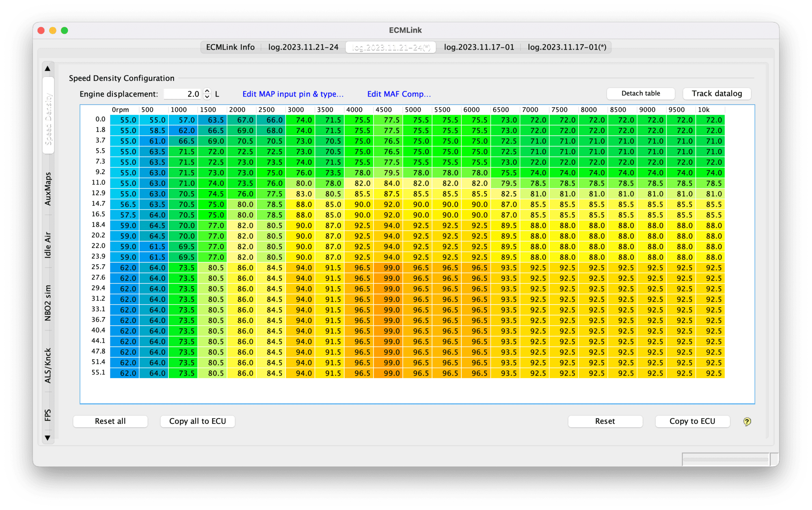Select cell 99.0 in row 55.1
Viewport: 812px width, 510px height.
388,373
